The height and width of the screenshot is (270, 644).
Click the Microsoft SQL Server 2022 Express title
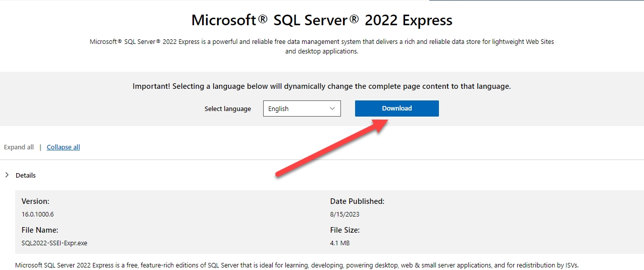click(322, 20)
